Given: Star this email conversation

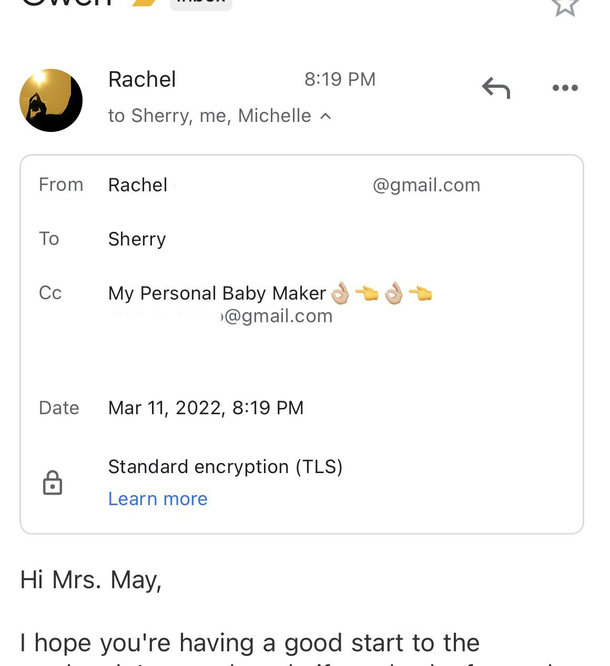Looking at the screenshot, I should (x=565, y=5).
